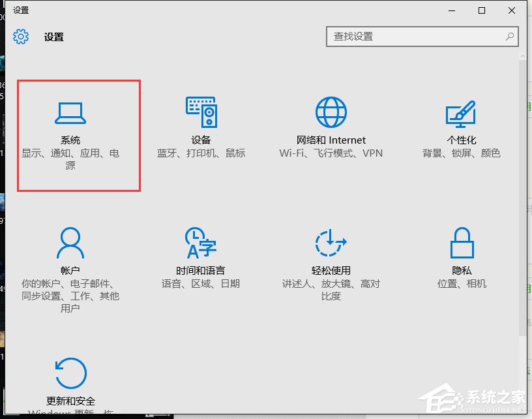
Task: Click the 查找设置 search field
Action: [417, 37]
